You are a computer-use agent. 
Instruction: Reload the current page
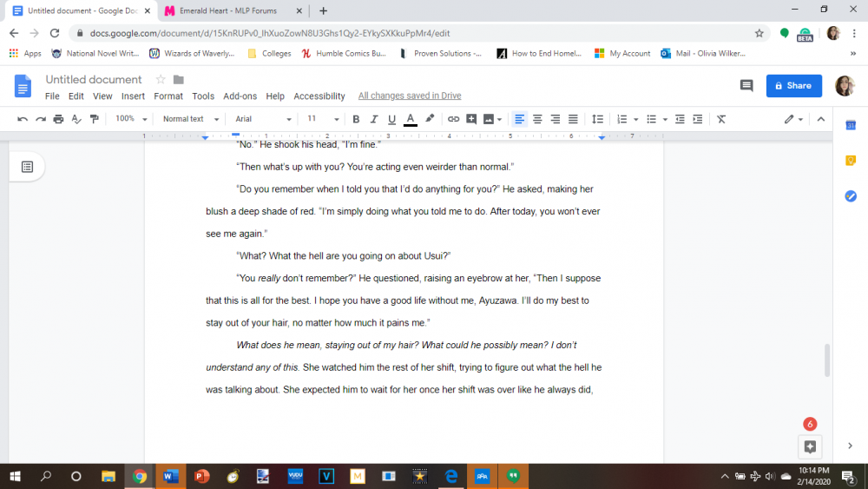click(54, 33)
